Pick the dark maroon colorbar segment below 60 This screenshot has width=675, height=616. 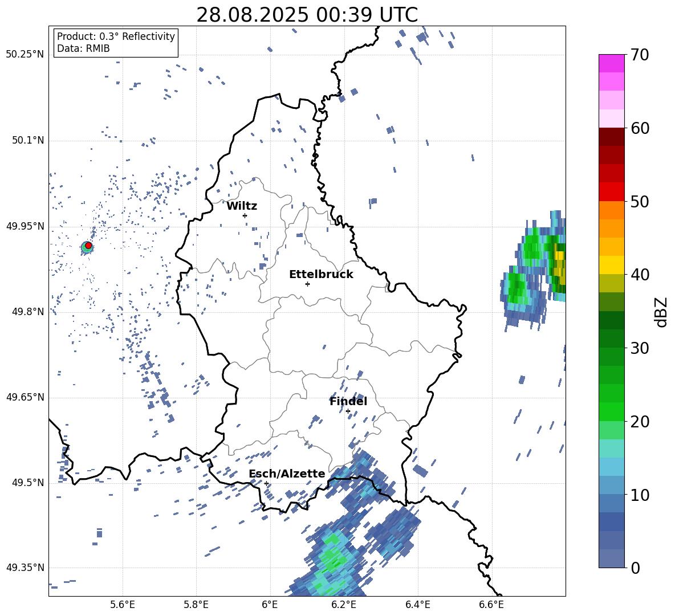tap(611, 137)
